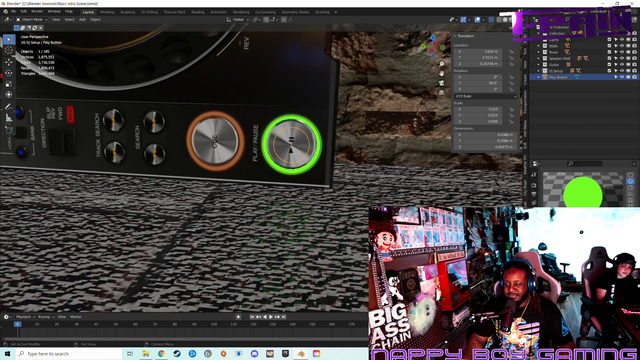The height and width of the screenshot is (360, 640).
Task: Open the Render menu
Action: pos(37,11)
